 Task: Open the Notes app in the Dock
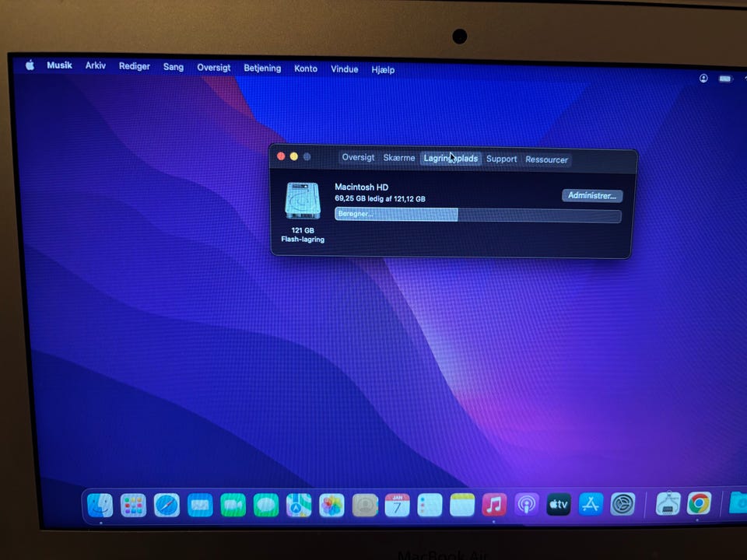point(462,505)
